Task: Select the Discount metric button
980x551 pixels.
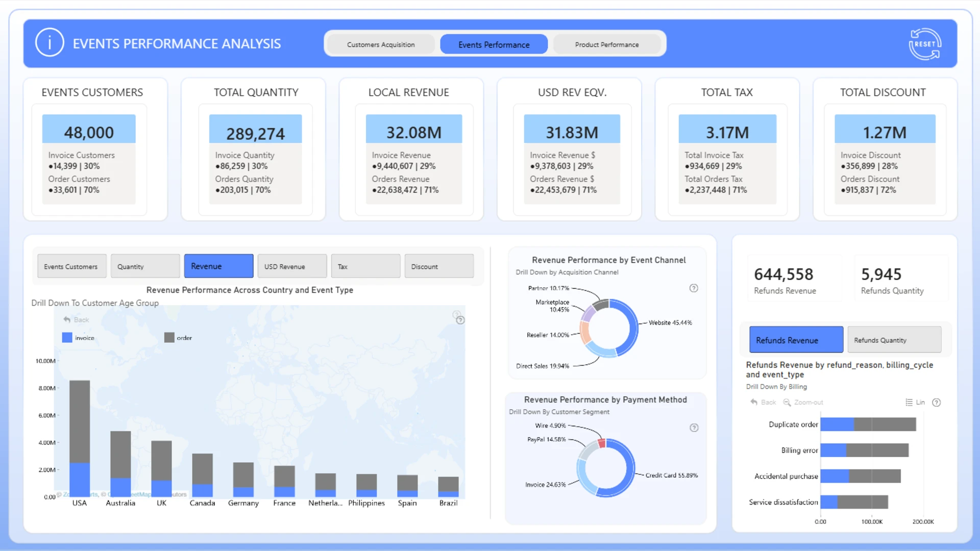Action: coord(439,266)
